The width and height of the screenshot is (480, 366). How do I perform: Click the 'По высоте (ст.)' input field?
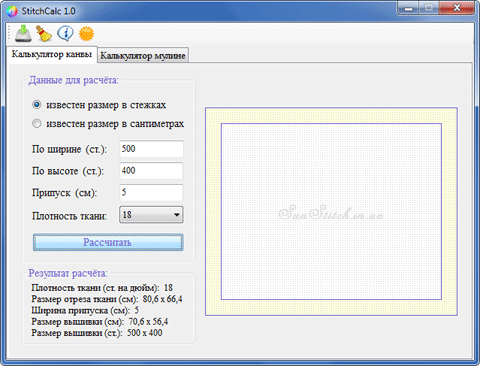[151, 171]
